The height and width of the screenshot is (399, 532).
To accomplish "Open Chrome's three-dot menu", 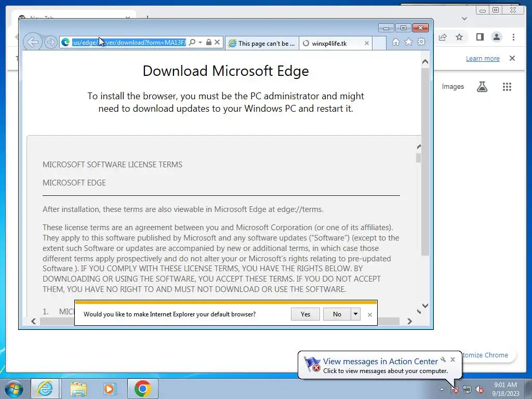I will [x=513, y=37].
